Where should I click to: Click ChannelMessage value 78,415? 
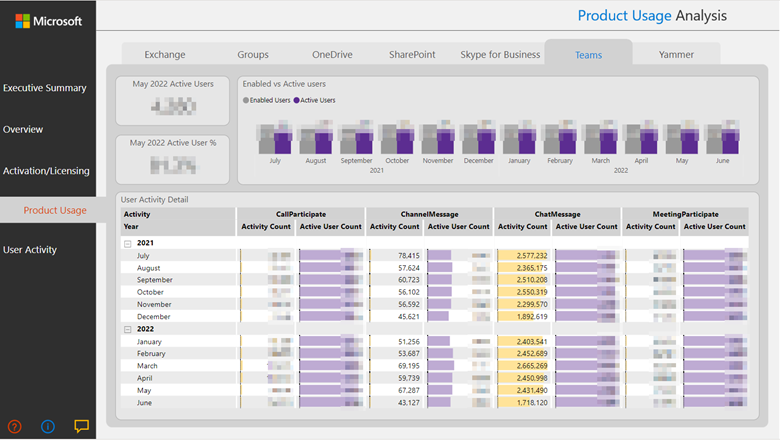pos(408,256)
